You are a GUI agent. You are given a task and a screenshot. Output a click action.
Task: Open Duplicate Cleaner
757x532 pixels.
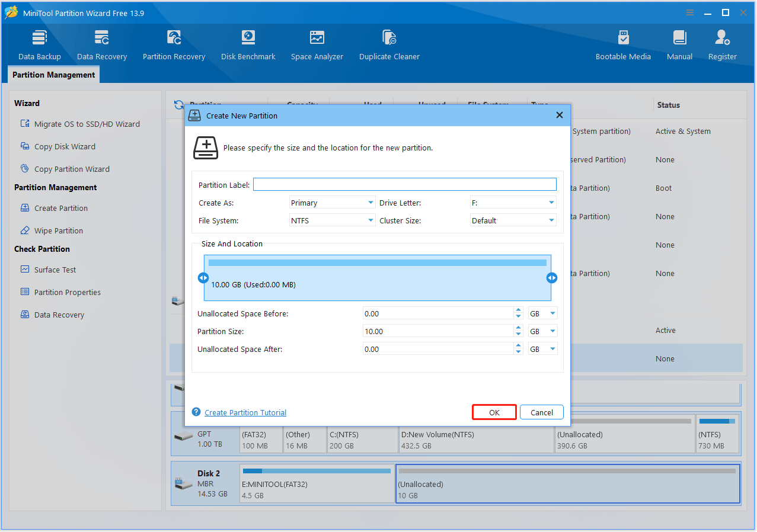(389, 45)
